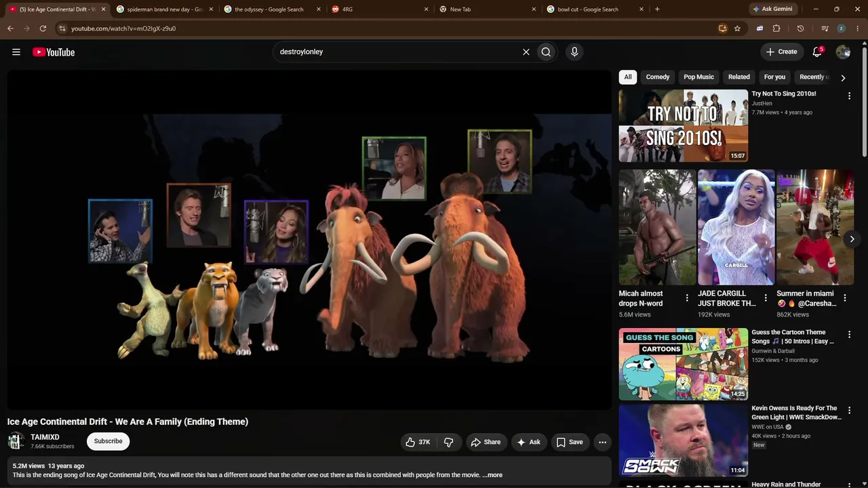Click the Ask button under the video
This screenshot has width=868, height=488.
(x=528, y=442)
